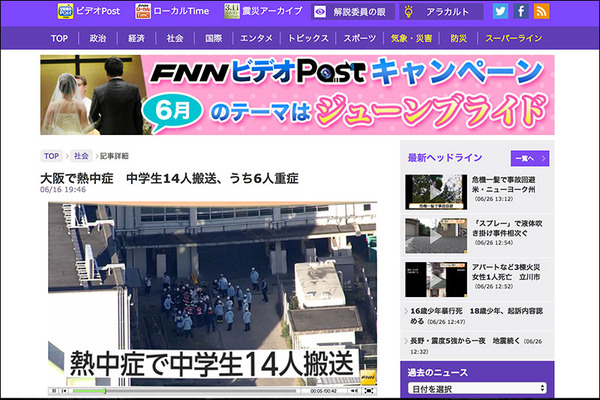The height and width of the screenshot is (400, 600).
Task: Open the 政治 section
Action: pyautogui.click(x=98, y=38)
